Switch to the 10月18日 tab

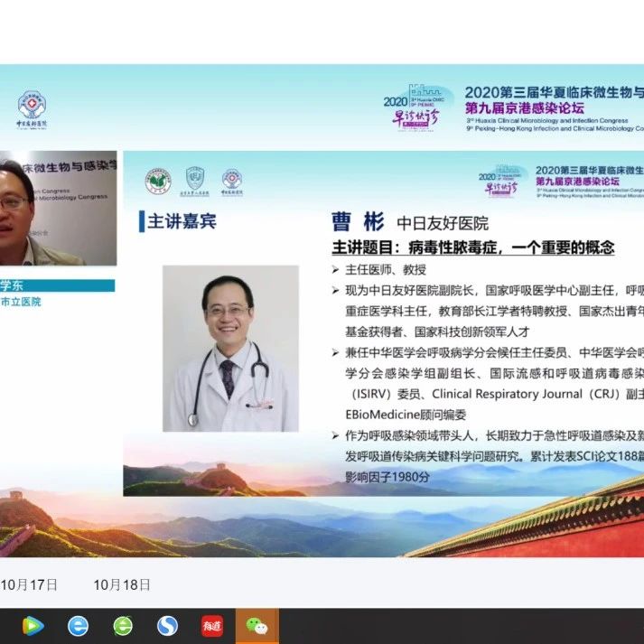pyautogui.click(x=122, y=584)
